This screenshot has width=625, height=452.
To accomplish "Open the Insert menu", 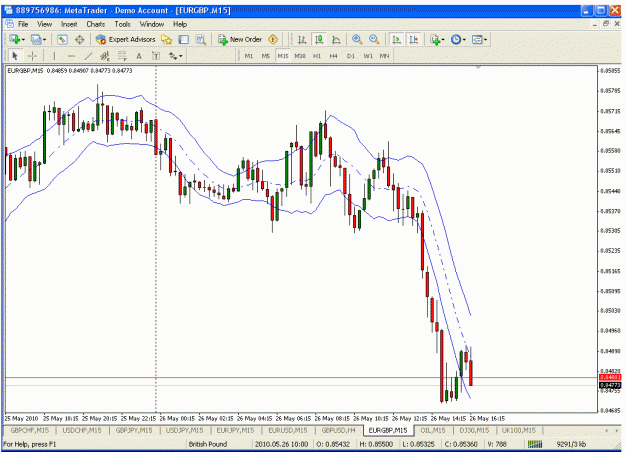I will [69, 24].
